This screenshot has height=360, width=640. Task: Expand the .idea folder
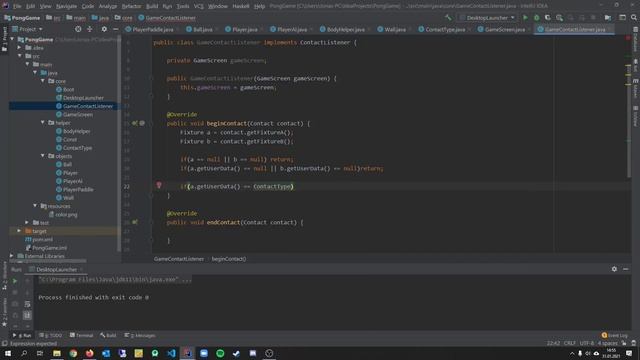point(19,48)
